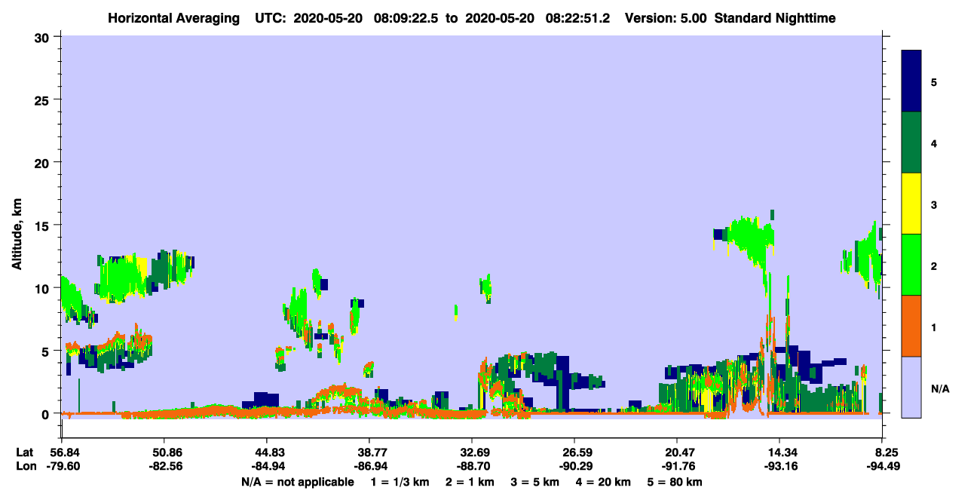Click the yellow colorbar segment labeled 3
This screenshot has height=503, width=980.
(911, 204)
